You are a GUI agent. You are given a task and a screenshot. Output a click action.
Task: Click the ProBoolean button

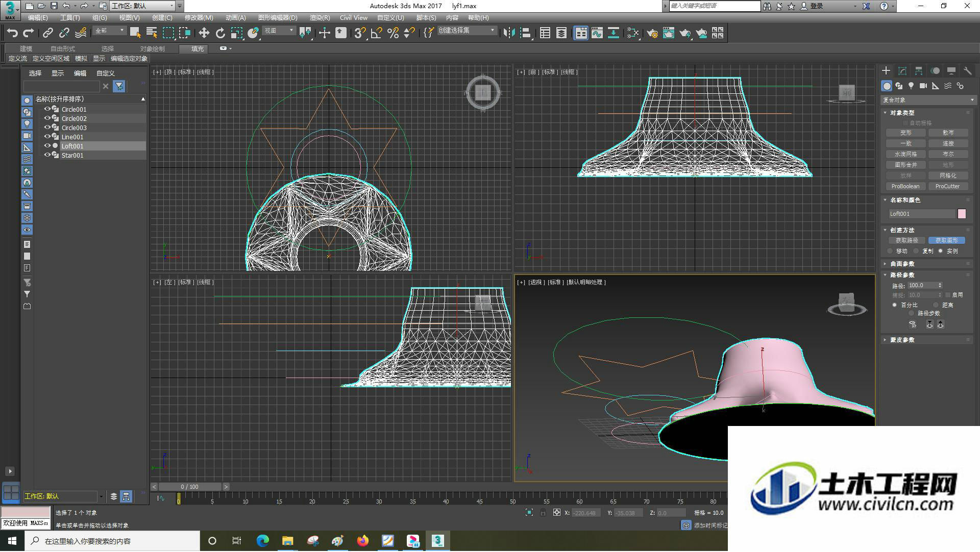tap(905, 187)
